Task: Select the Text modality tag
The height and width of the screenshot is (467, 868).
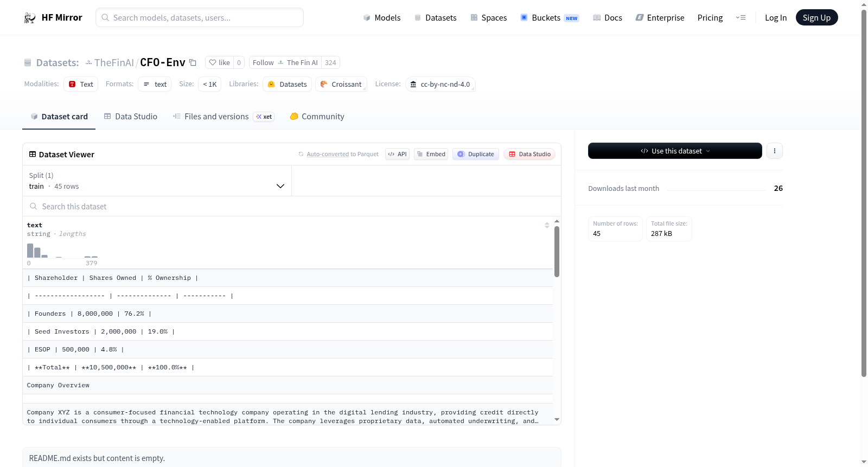Action: pyautogui.click(x=81, y=84)
